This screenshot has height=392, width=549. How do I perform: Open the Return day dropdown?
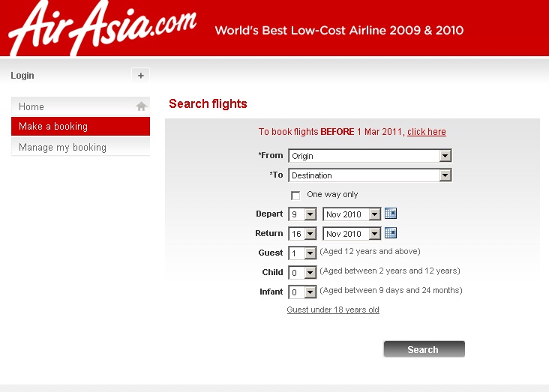point(302,234)
